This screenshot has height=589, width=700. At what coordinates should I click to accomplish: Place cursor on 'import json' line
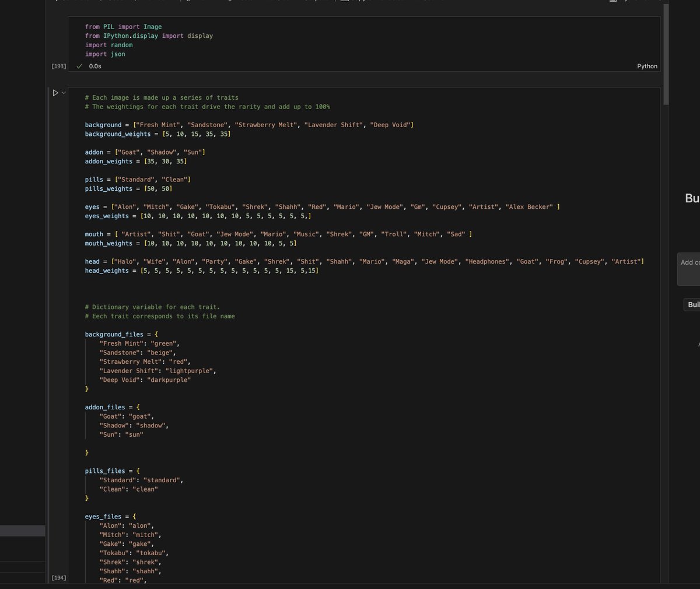pos(105,54)
